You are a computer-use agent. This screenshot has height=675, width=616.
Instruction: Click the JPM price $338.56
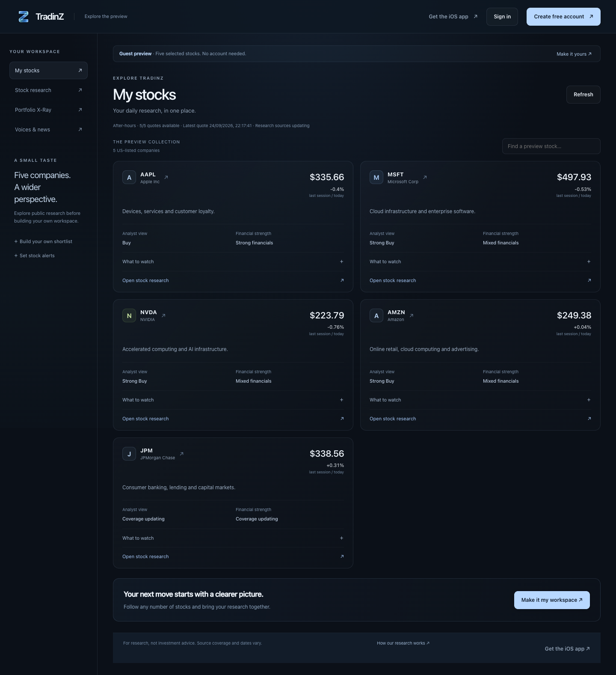(x=327, y=454)
